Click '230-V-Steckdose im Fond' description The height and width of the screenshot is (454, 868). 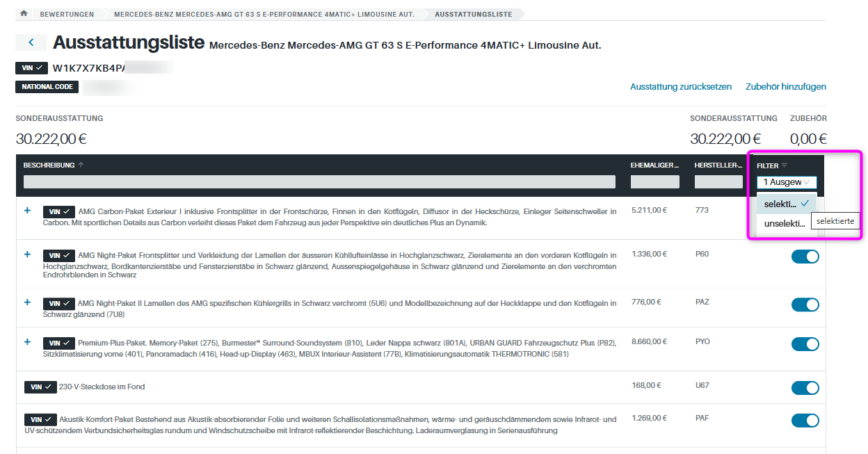102,387
